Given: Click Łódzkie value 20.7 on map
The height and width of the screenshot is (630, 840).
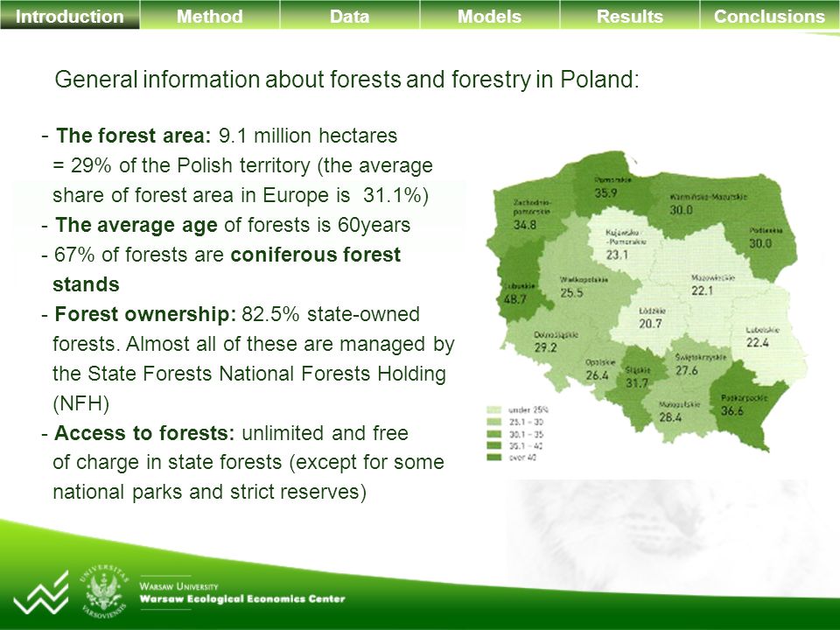Looking at the screenshot, I should 650,324.
